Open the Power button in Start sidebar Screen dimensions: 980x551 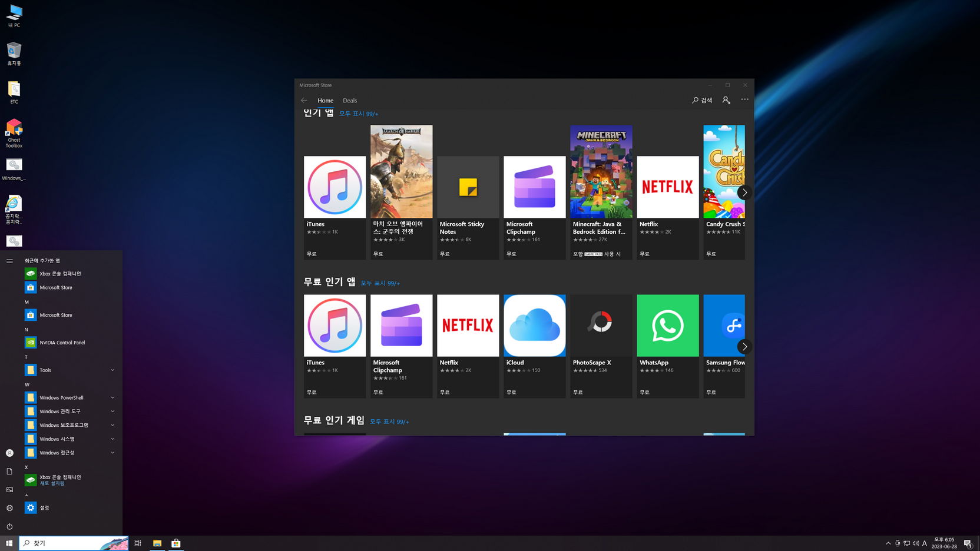(x=9, y=527)
